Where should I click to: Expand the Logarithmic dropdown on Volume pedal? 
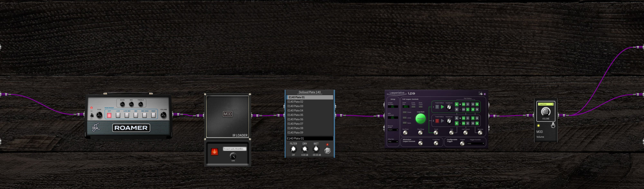(x=546, y=104)
